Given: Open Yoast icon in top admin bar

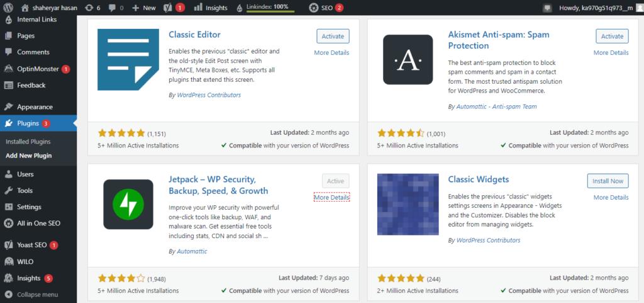Looking at the screenshot, I should point(167,8).
